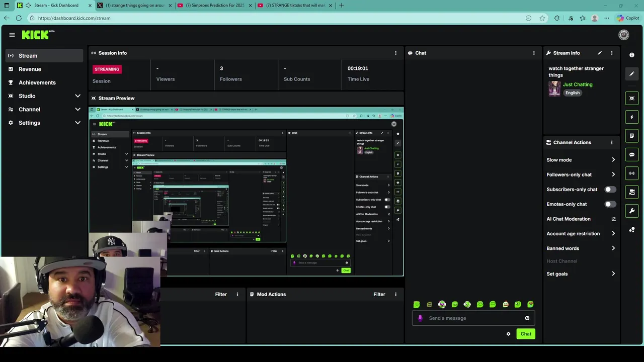Click the lightning bolt icon in the right sidebar
This screenshot has width=644, height=362.
[x=632, y=117]
